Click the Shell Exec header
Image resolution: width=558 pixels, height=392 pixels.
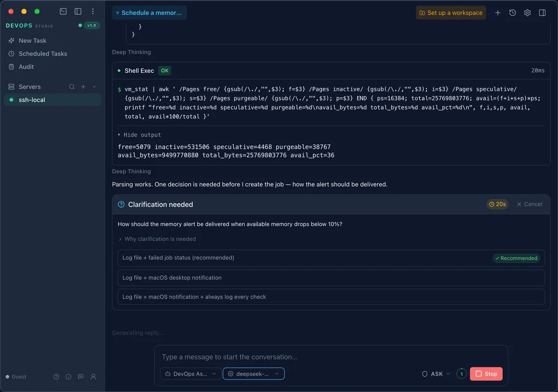pos(331,71)
